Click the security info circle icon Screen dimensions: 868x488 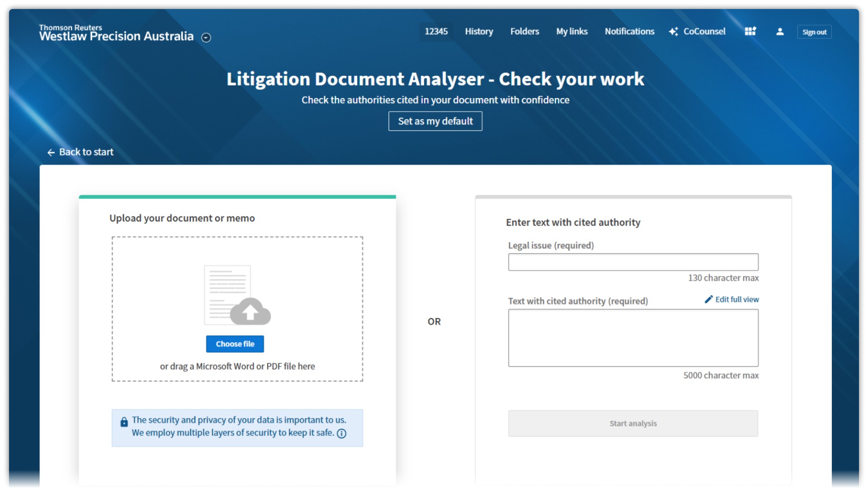[342, 433]
